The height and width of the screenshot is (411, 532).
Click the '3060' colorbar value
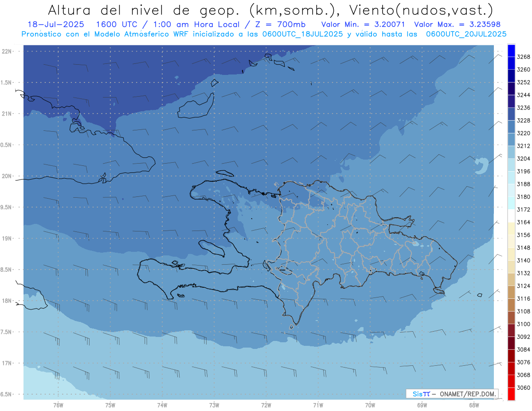[524, 388]
